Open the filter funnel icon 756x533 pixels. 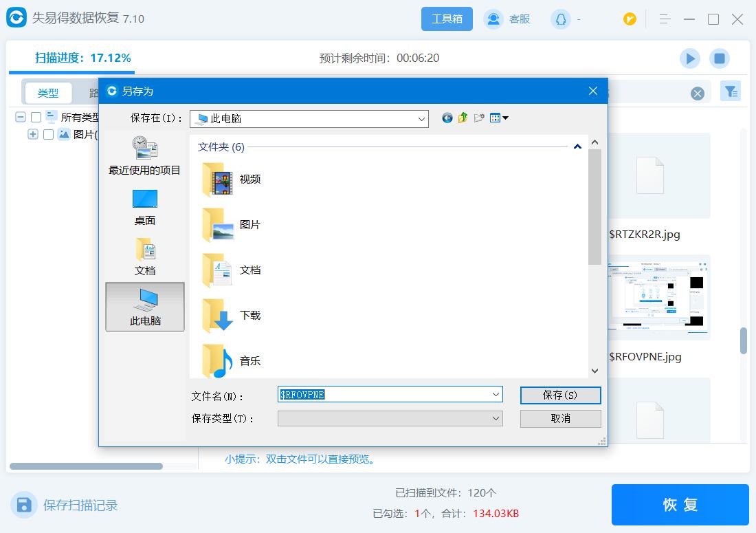pyautogui.click(x=731, y=91)
